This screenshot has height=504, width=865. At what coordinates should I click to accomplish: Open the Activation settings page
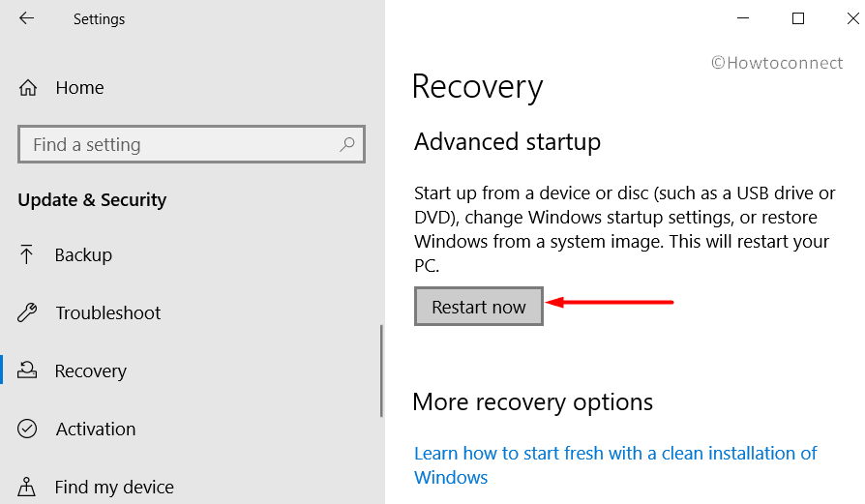click(96, 429)
